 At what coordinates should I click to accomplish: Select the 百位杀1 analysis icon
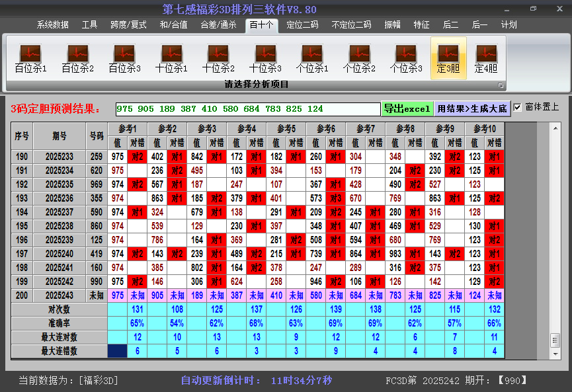point(30,58)
